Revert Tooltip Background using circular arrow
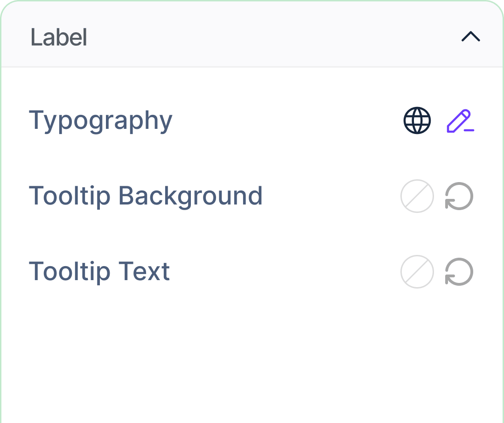 point(459,196)
